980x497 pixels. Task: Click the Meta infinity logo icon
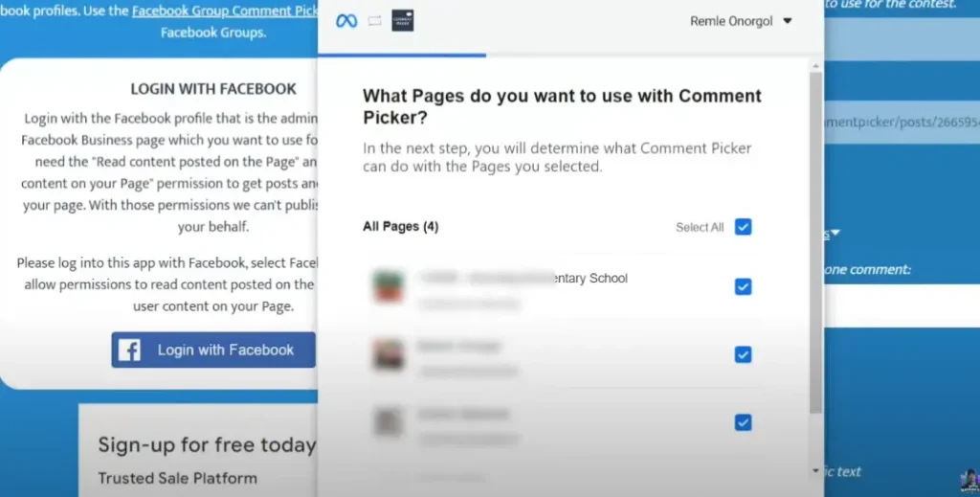346,21
